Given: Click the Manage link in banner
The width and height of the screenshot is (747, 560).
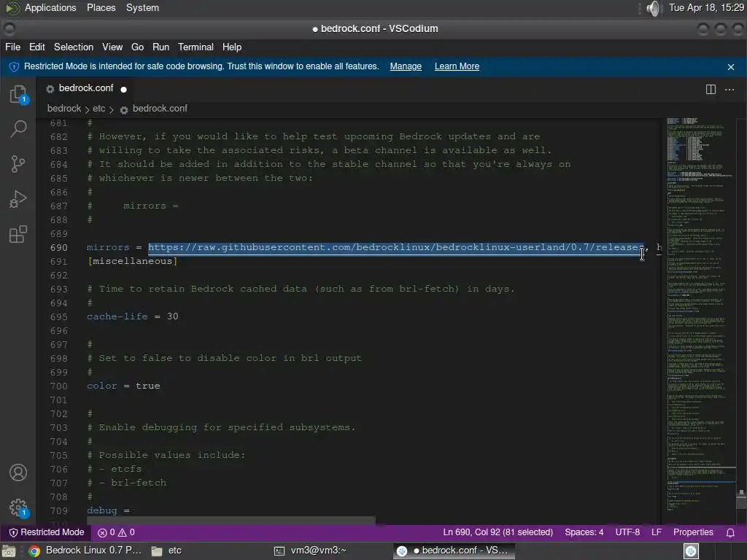Looking at the screenshot, I should (x=406, y=66).
